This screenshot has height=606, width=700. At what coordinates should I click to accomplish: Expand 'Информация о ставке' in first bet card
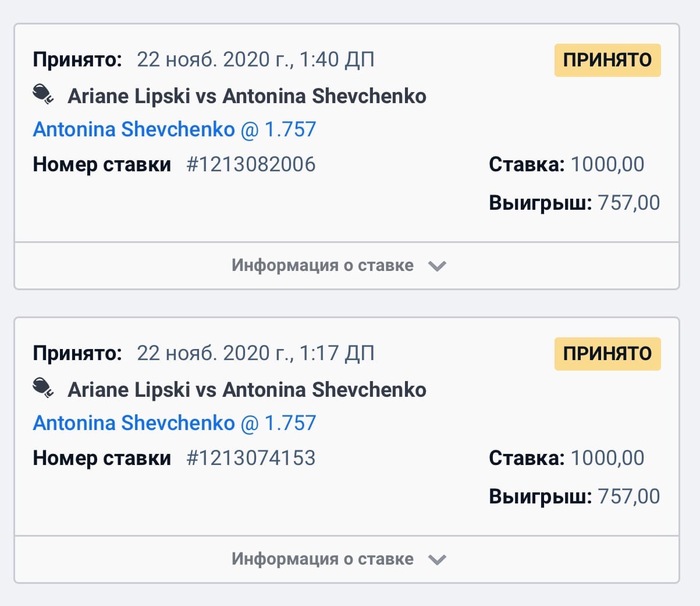[346, 266]
